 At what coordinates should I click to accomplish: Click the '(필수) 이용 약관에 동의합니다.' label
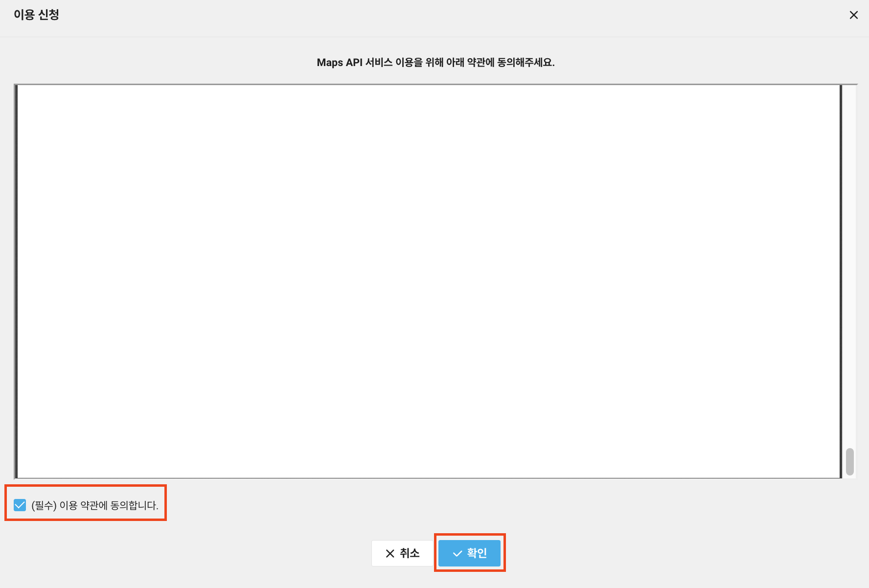point(94,505)
